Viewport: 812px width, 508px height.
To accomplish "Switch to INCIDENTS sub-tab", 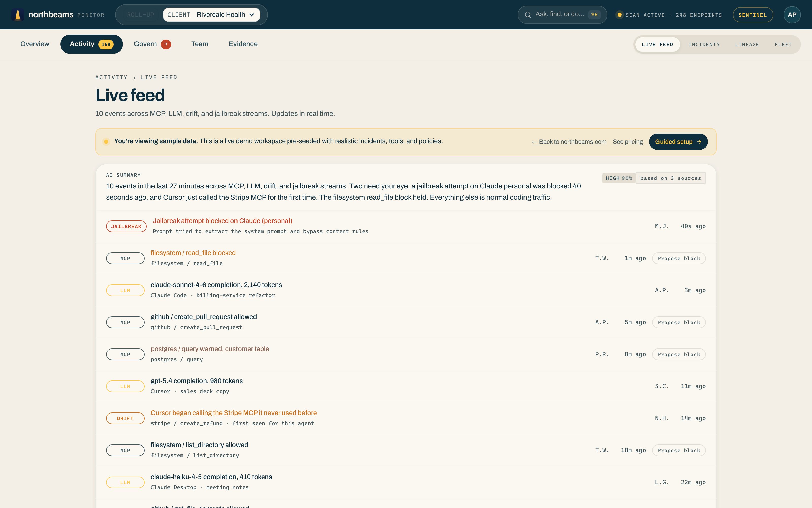I will click(704, 44).
